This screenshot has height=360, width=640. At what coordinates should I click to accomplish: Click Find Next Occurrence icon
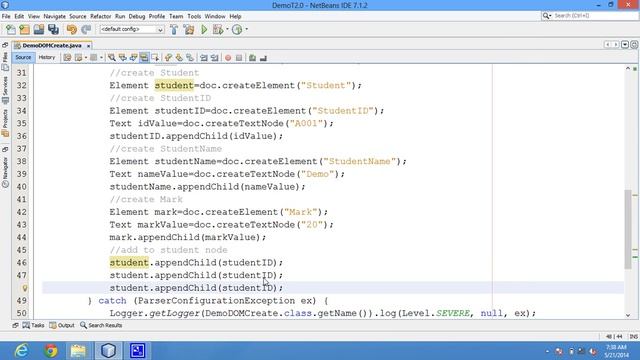pyautogui.click(x=133, y=58)
